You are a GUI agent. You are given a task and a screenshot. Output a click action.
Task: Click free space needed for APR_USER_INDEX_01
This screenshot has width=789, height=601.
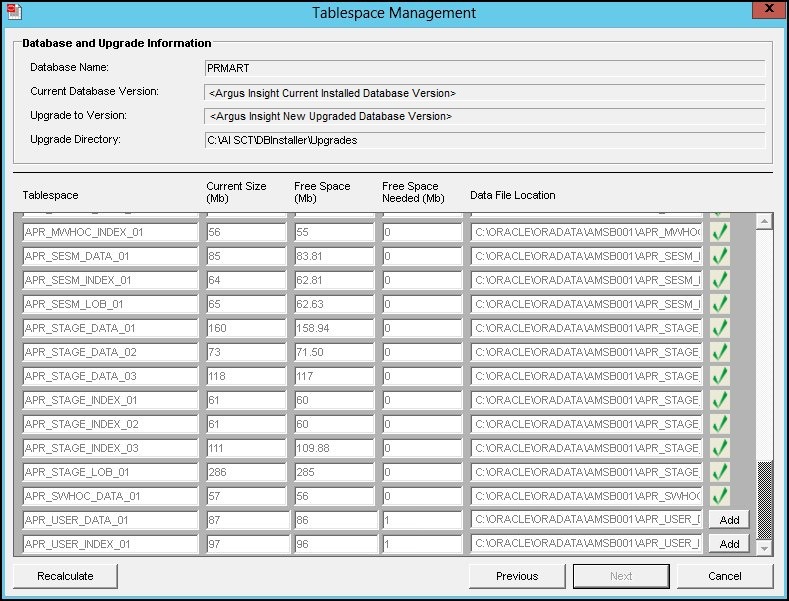tap(423, 544)
